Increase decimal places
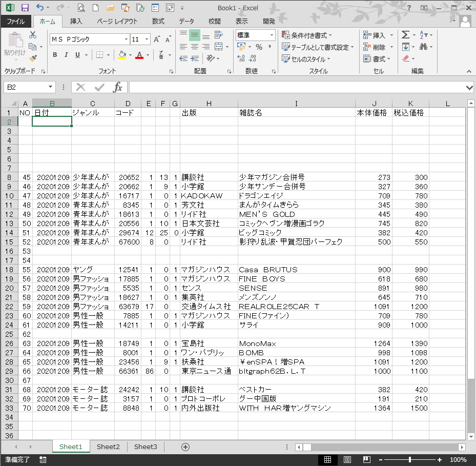Image resolution: width=476 pixels, height=466 pixels. [x=241, y=58]
